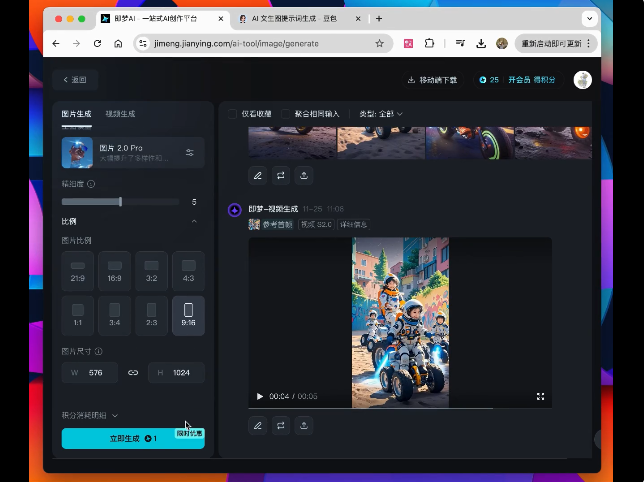Reload the page with the refresh icon
The width and height of the screenshot is (644, 482).
[97, 44]
